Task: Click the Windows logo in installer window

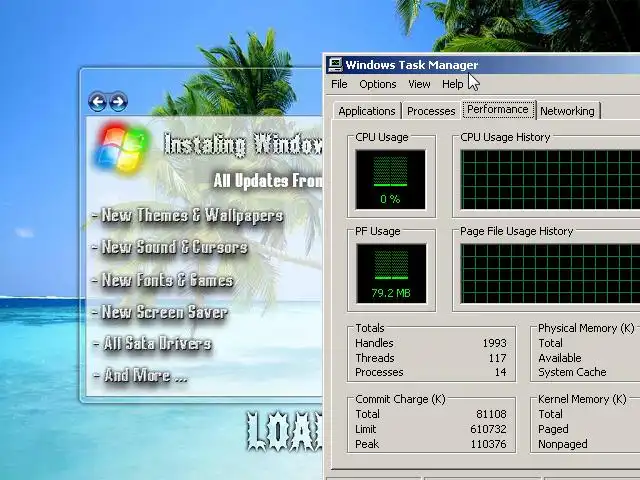Action: 122,148
